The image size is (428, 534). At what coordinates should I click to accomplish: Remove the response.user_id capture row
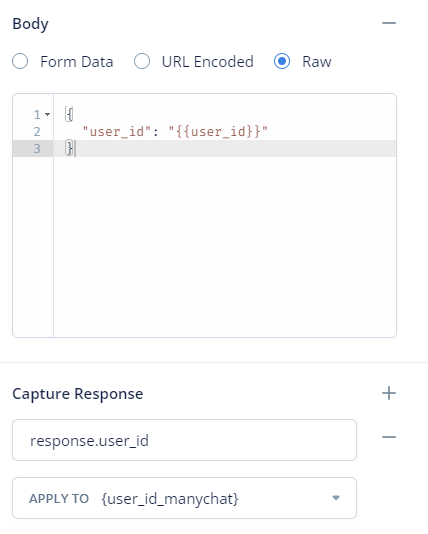pyautogui.click(x=389, y=437)
